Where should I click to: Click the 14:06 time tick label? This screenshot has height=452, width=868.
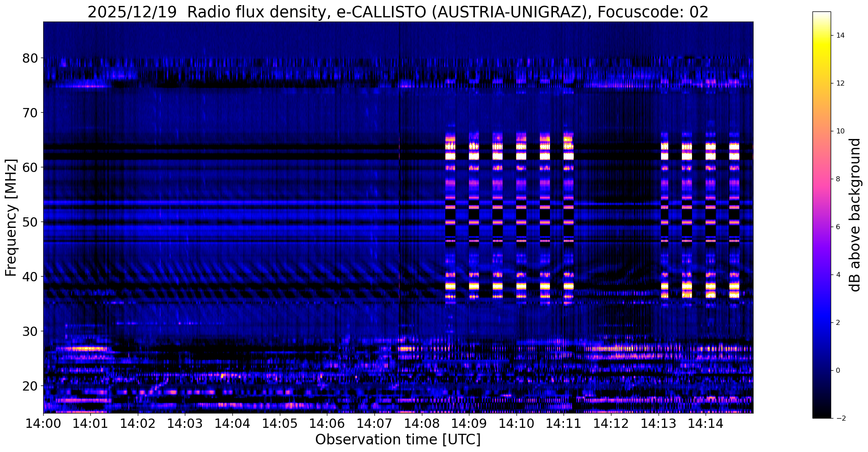click(x=327, y=423)
